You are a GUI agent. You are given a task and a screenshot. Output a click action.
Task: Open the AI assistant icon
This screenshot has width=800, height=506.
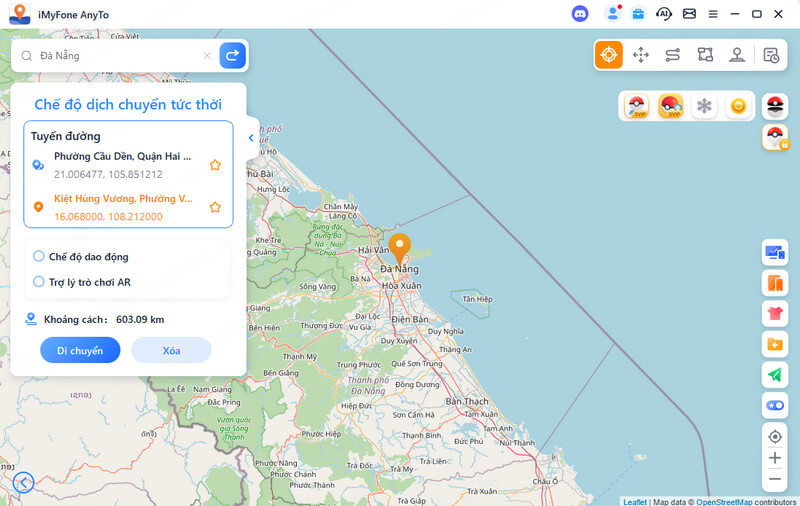point(663,14)
